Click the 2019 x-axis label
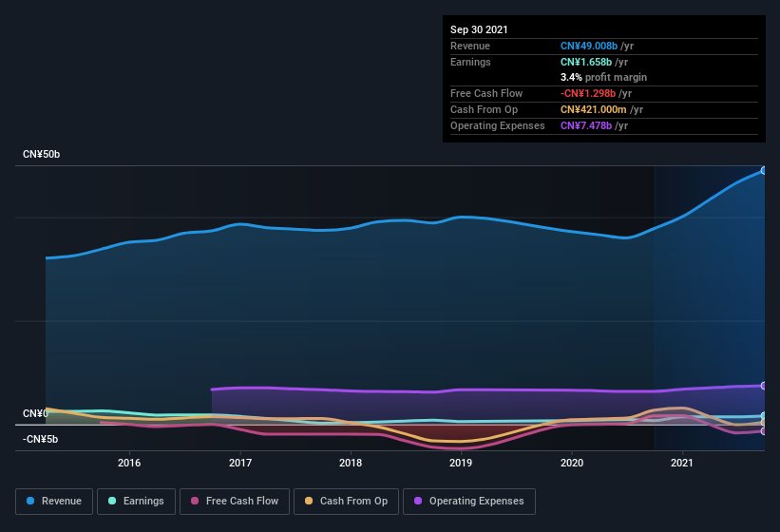The image size is (780, 532). (x=461, y=463)
